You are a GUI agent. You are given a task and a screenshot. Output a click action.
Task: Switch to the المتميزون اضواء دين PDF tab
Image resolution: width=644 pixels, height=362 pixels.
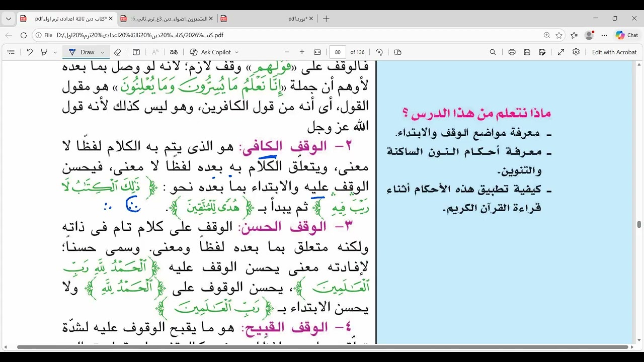coord(166,19)
